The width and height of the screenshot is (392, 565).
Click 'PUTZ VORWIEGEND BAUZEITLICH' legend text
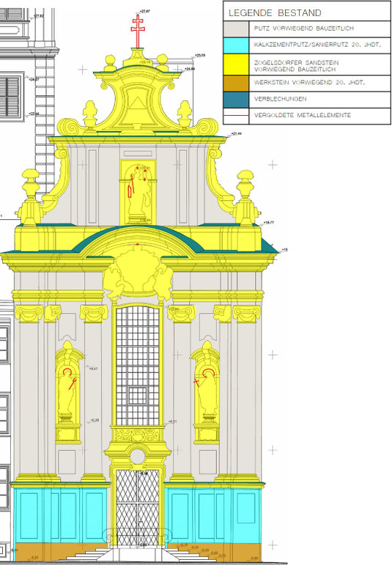tap(304, 28)
